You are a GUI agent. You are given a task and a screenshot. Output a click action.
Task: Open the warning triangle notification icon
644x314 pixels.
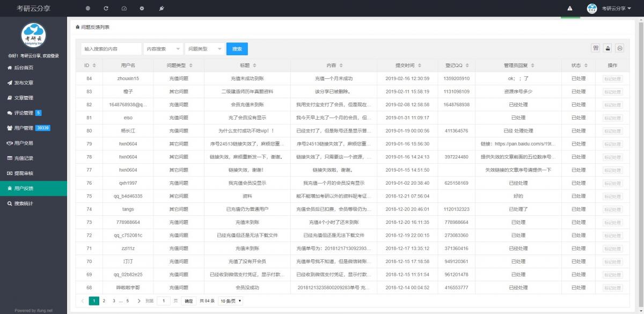click(570, 9)
